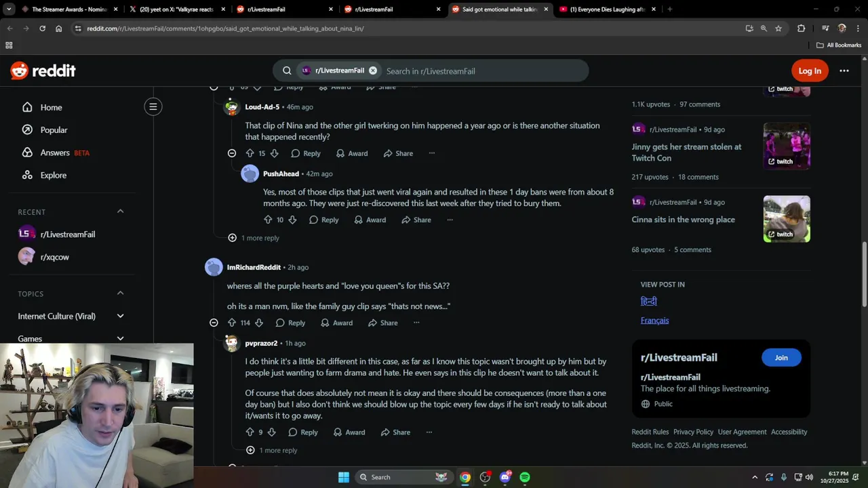Remove r/LivestreamFail search filter chip
The height and width of the screenshot is (488, 868).
(x=373, y=70)
